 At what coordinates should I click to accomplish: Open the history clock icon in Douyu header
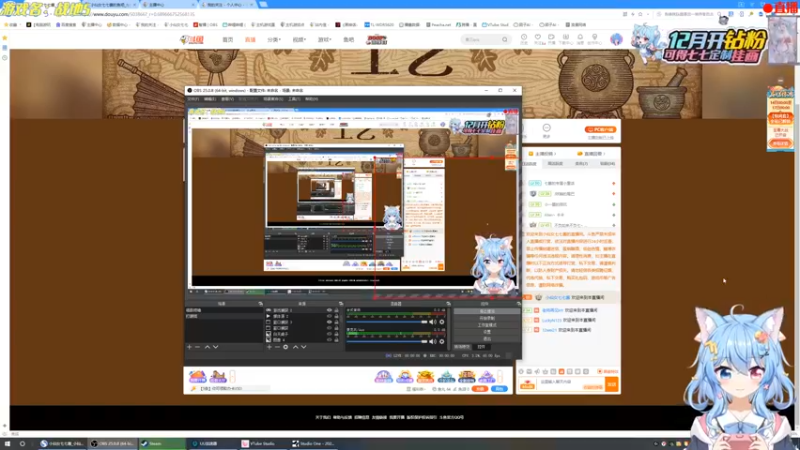point(524,38)
